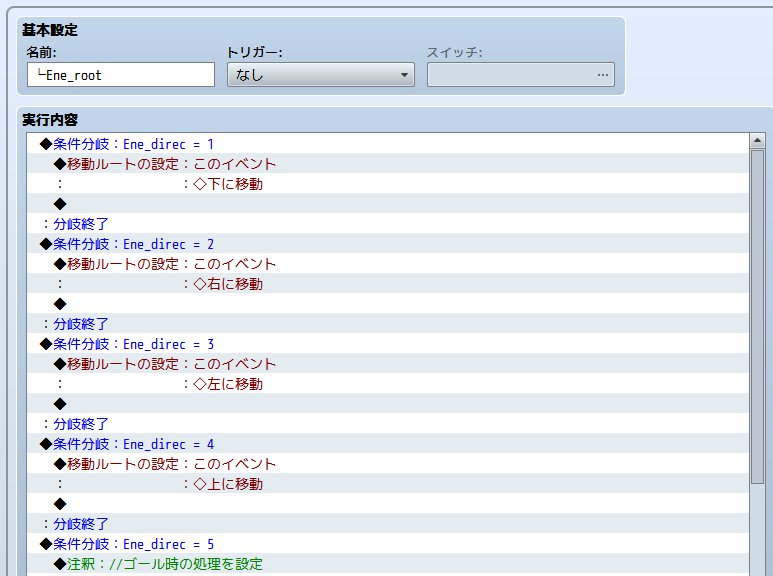Viewport: 773px width, 576px height.
Task: Select line 条件分岐:Ene_direc = 2
Action: [x=388, y=244]
